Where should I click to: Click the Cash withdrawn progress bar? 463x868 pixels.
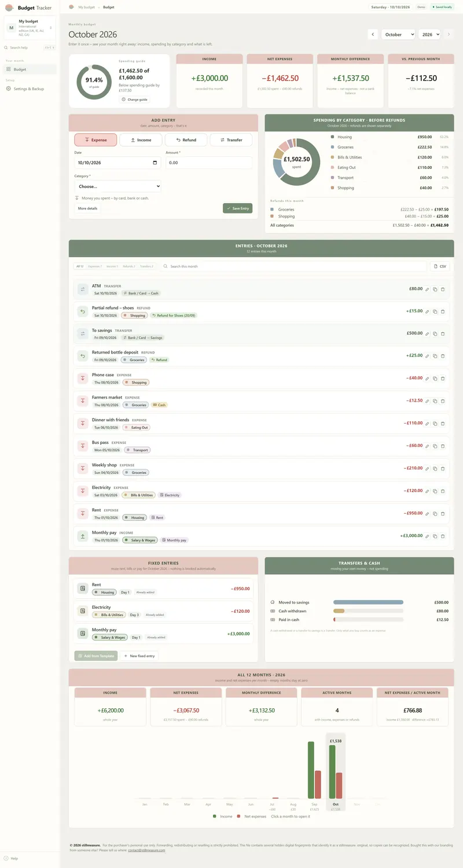(368, 611)
